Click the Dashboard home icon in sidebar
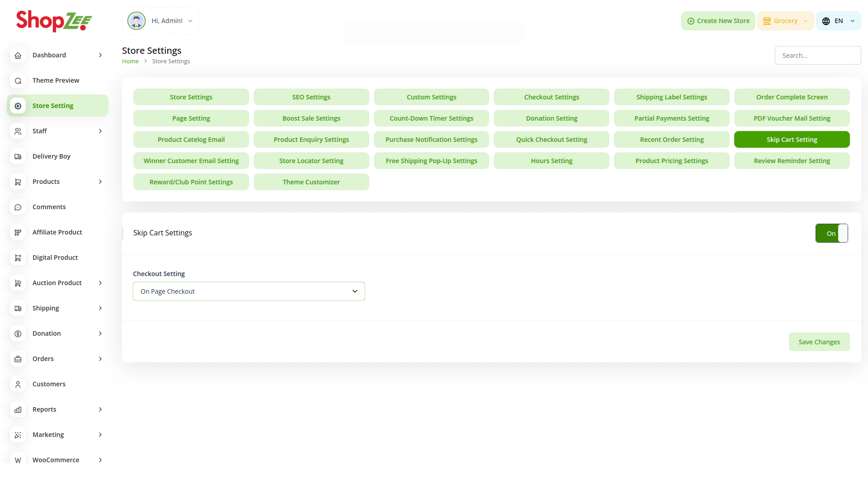 pos(18,55)
